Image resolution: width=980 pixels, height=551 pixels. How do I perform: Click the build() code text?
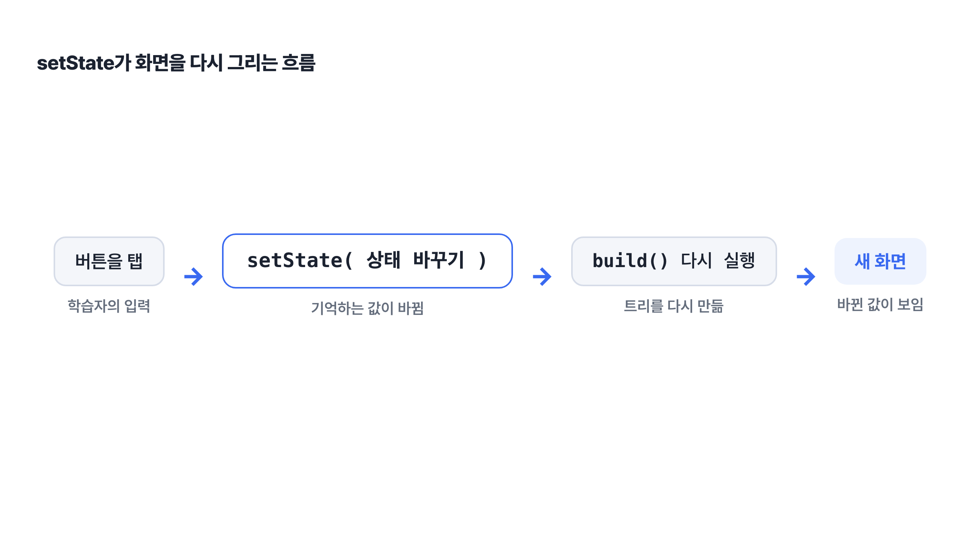coord(630,261)
